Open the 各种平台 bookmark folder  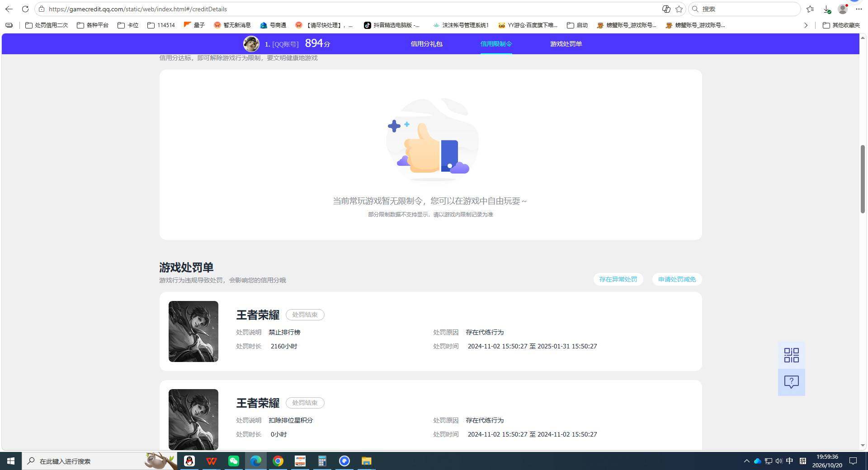coord(93,25)
